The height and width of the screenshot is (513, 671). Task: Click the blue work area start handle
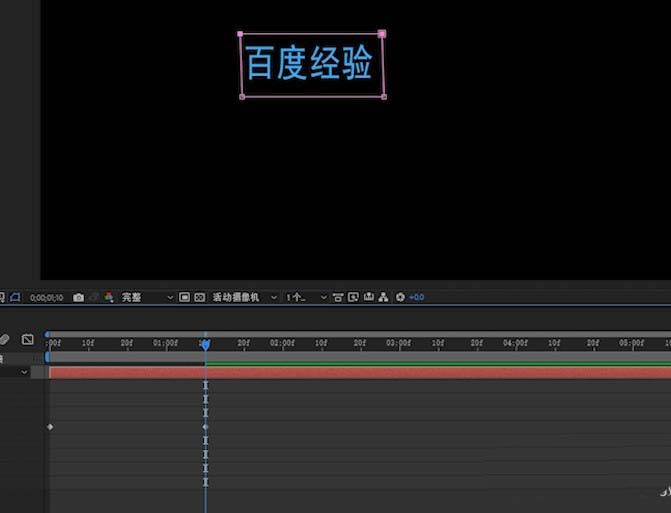click(x=47, y=357)
